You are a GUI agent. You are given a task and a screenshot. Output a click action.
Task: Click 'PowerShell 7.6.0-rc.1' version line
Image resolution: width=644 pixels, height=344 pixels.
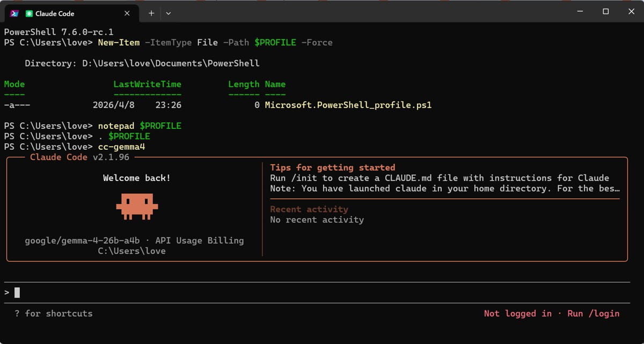58,32
